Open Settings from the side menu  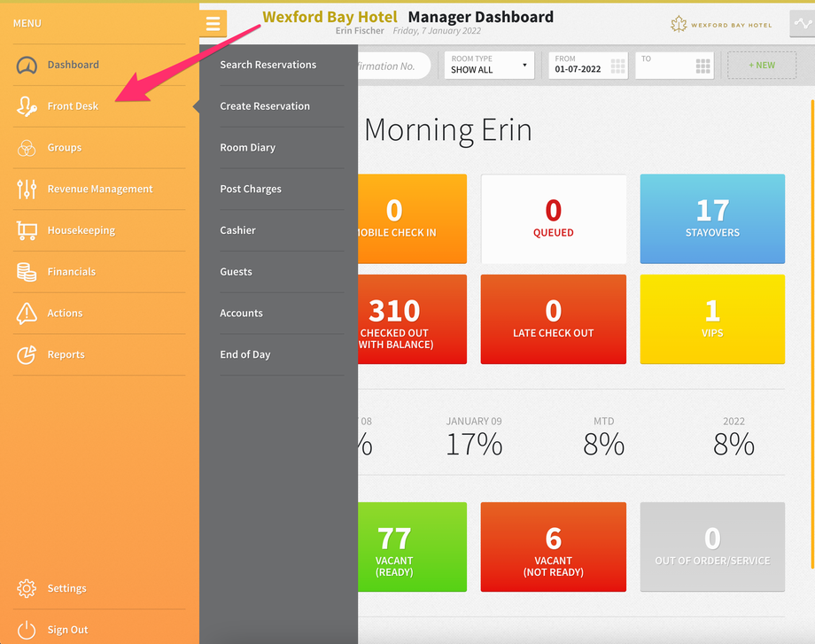(x=99, y=588)
